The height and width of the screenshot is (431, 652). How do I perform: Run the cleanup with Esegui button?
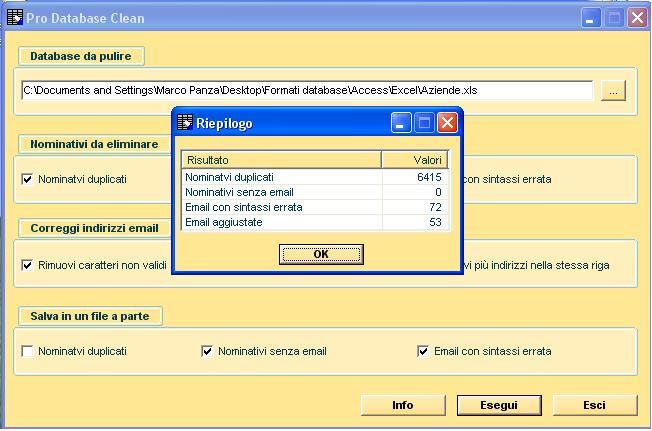pyautogui.click(x=498, y=406)
